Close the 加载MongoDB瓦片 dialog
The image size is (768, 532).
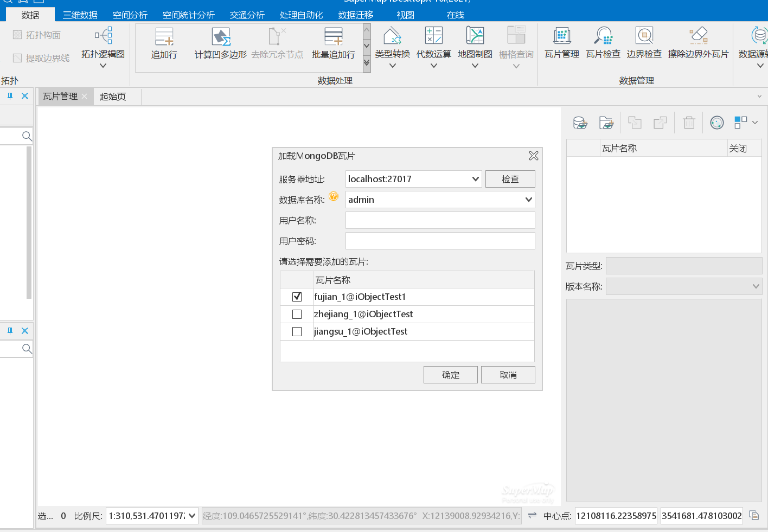534,156
